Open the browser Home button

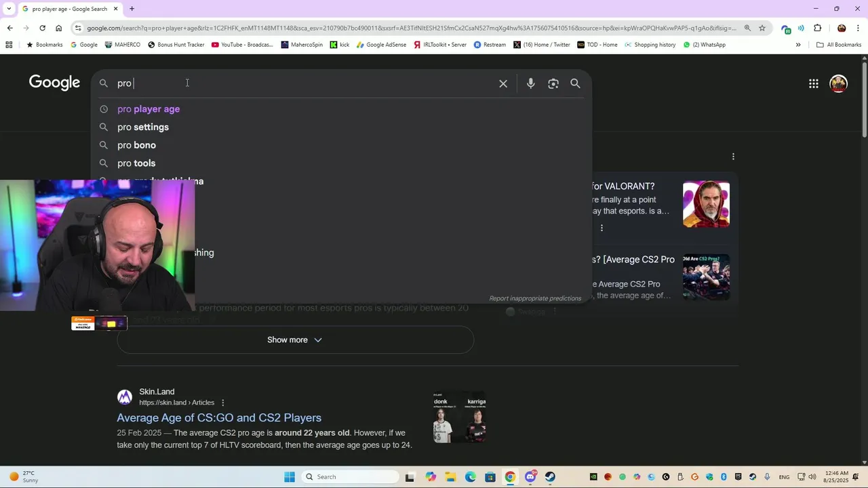[x=58, y=28]
